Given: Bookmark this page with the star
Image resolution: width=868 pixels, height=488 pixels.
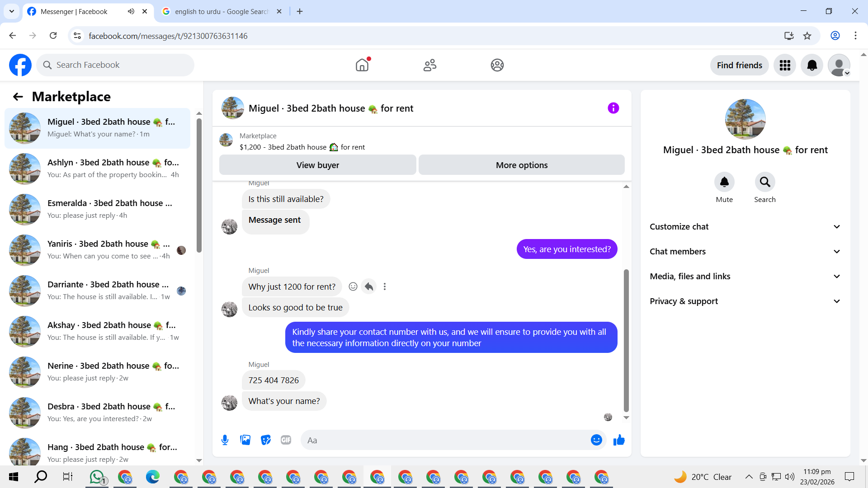Looking at the screenshot, I should pyautogui.click(x=807, y=36).
